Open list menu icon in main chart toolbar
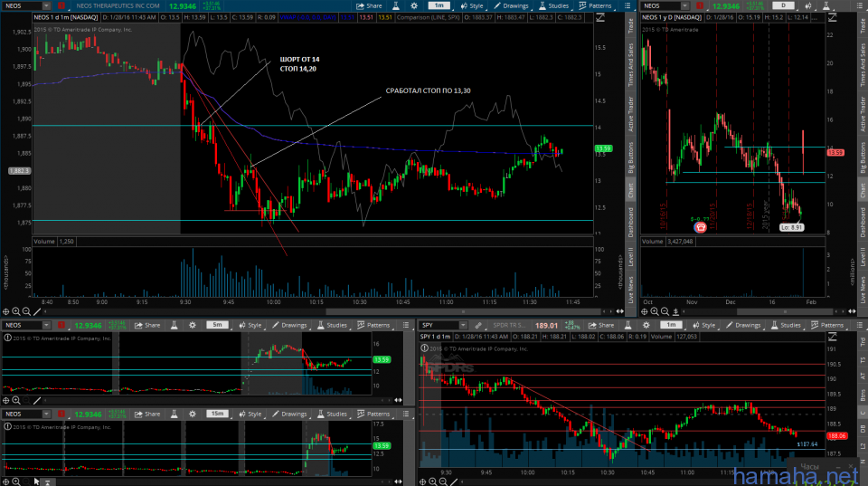 pos(627,5)
